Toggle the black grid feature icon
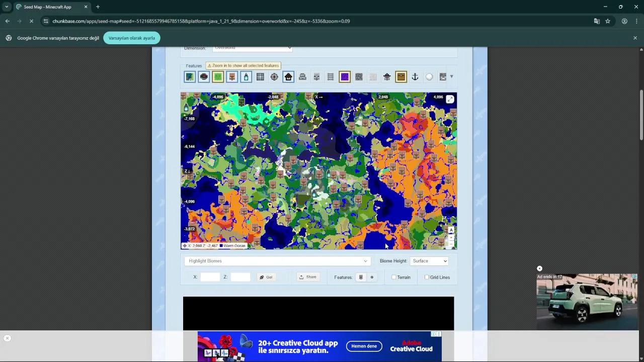 coord(260,77)
